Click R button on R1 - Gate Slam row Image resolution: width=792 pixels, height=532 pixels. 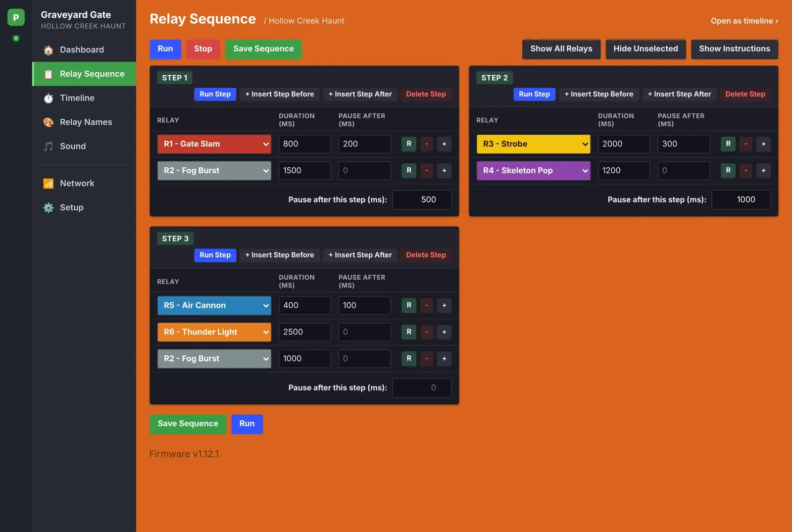(409, 144)
